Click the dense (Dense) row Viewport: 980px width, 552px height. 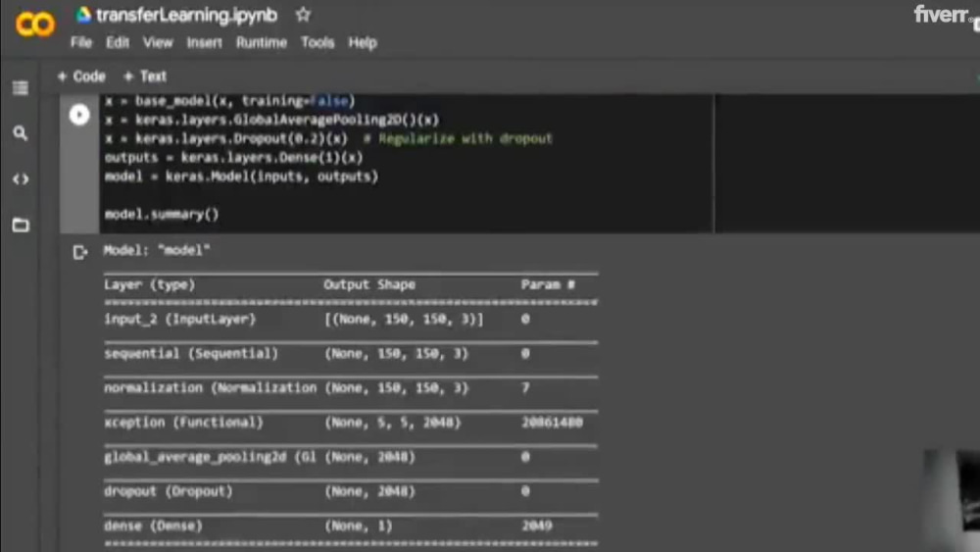pyautogui.click(x=351, y=526)
